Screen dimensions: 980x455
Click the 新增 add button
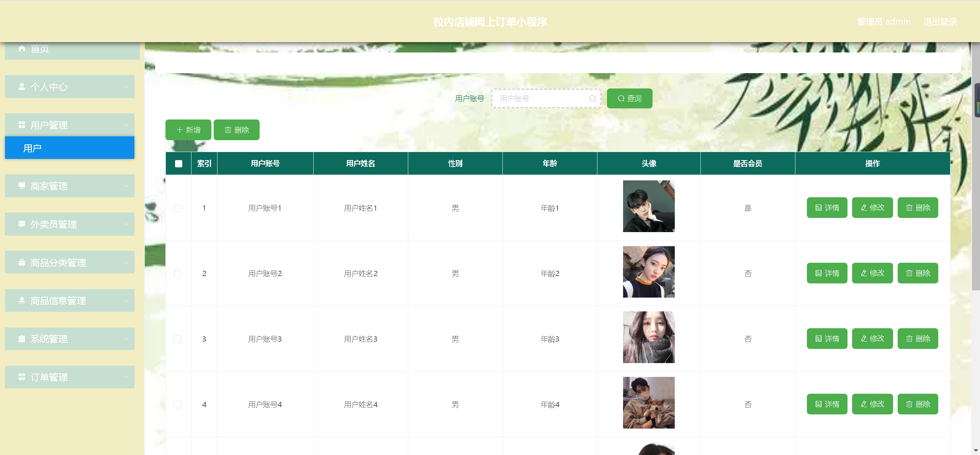[x=188, y=130]
